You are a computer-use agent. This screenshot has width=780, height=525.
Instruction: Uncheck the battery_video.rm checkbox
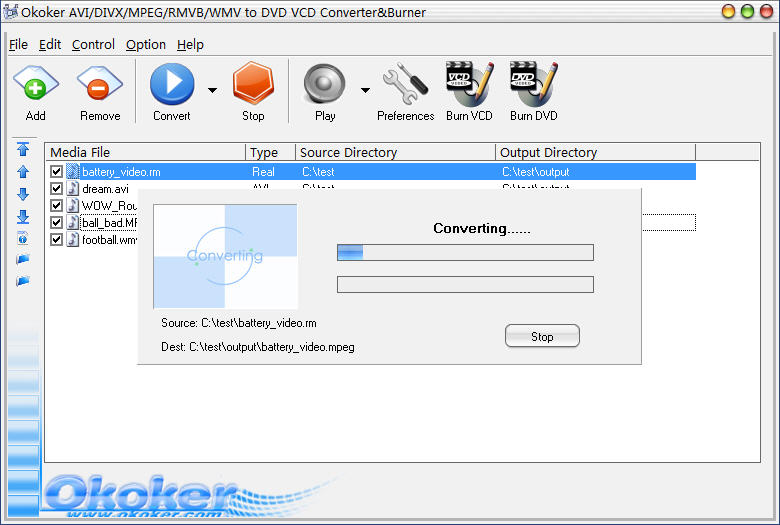tap(56, 172)
